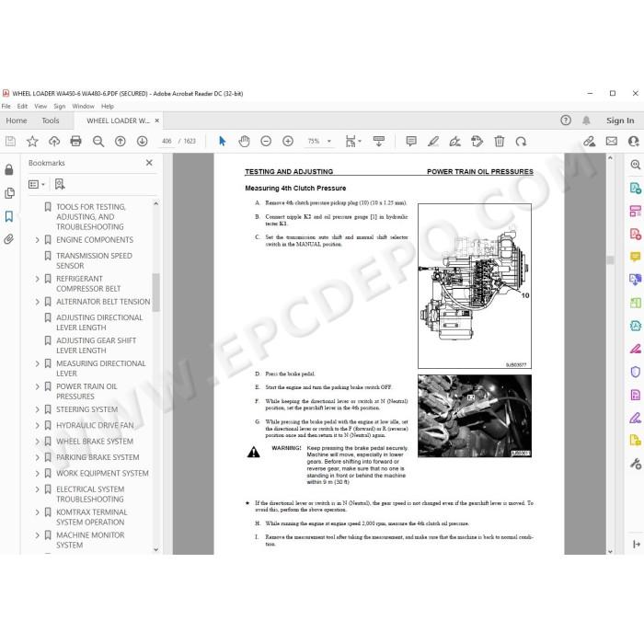The image size is (644, 644).
Task: Open ADJUSTING GEAR SHIFT LEVER LENGTH bookmark
Action: tap(96, 345)
